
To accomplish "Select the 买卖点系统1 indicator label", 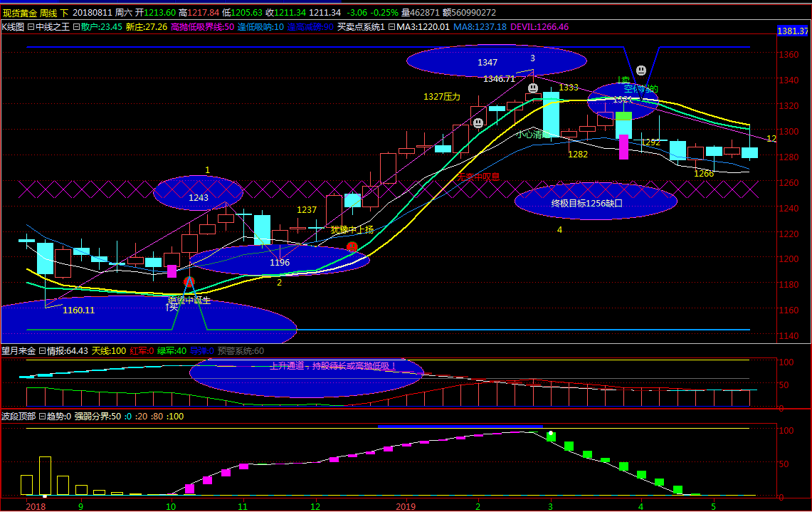I will (x=360, y=27).
